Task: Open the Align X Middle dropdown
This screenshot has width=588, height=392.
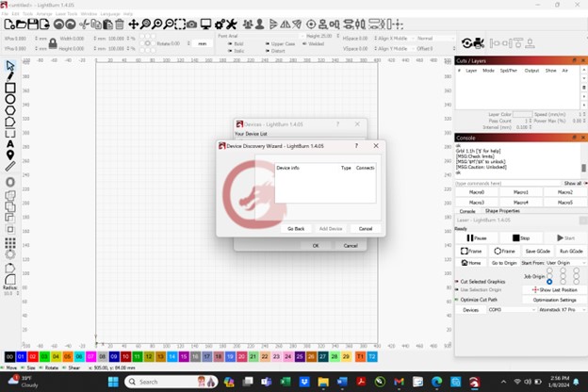Action: pos(395,39)
